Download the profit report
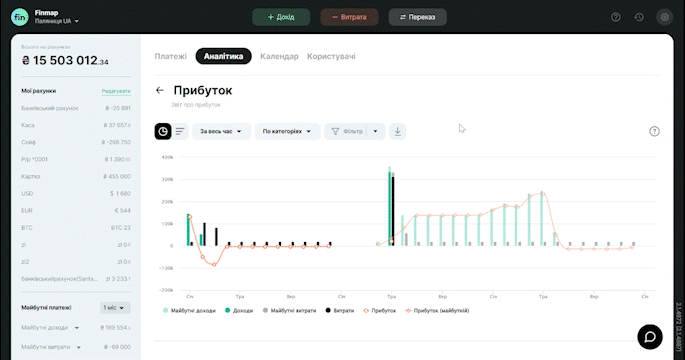This screenshot has width=685, height=360. [398, 131]
